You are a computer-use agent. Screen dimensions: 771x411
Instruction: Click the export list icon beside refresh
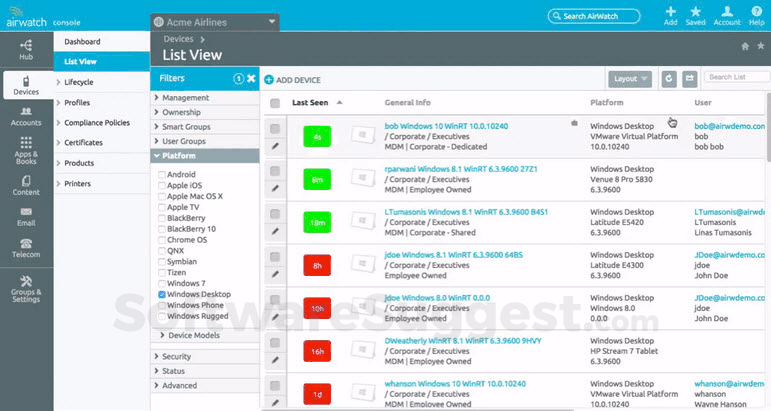pyautogui.click(x=688, y=78)
